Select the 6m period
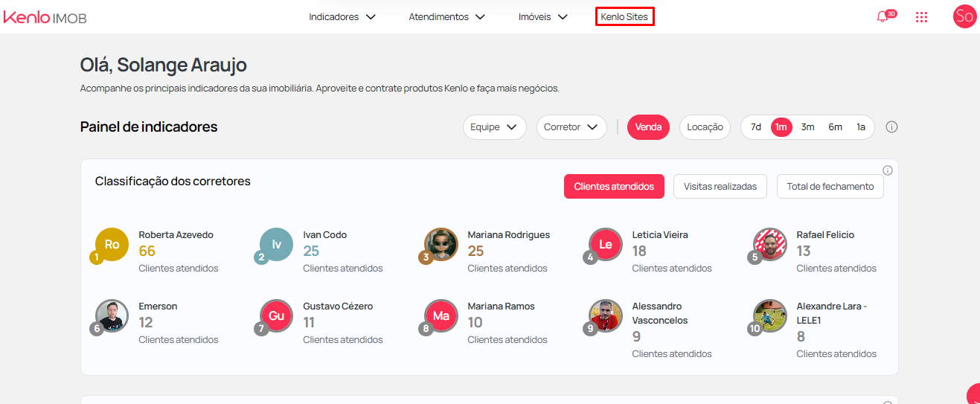This screenshot has height=404, width=980. 835,127
